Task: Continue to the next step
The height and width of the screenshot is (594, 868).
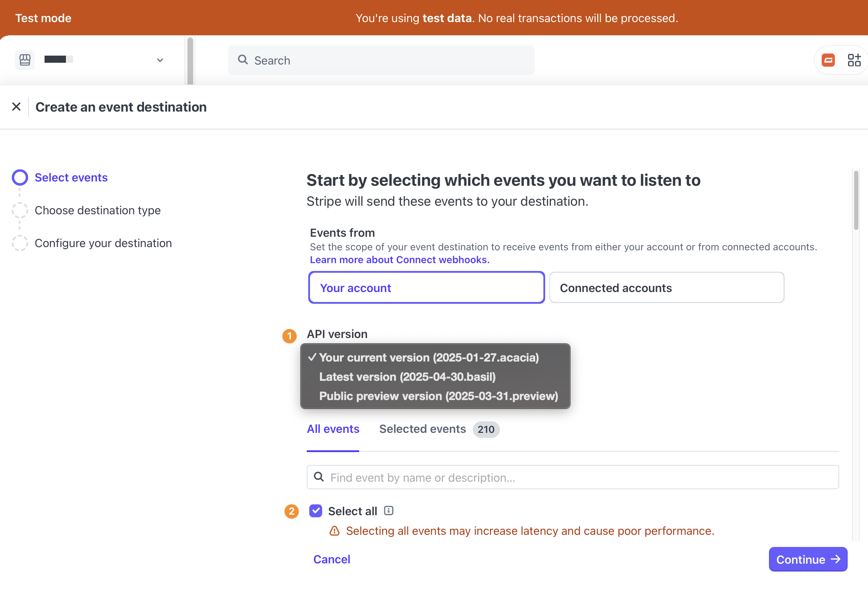Action: click(x=808, y=560)
